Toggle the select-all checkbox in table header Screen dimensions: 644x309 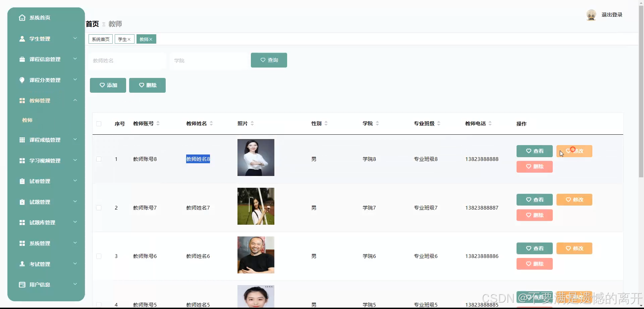99,124
